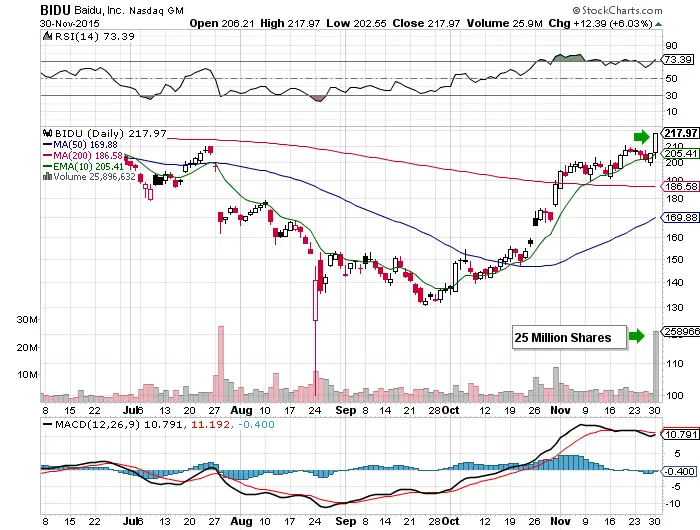Click the 10M volume axis label
Screen dimensions: 700x530
27,375
